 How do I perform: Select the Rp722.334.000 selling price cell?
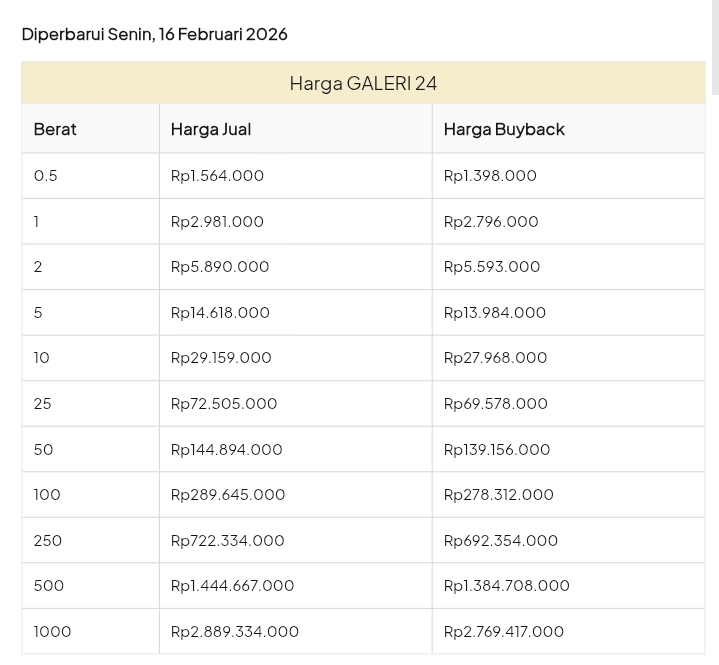227,540
